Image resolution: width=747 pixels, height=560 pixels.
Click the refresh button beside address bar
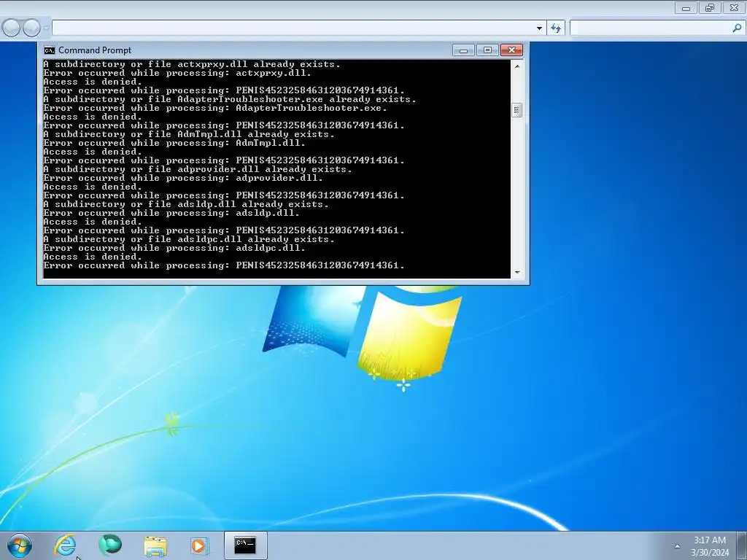pyautogui.click(x=556, y=28)
